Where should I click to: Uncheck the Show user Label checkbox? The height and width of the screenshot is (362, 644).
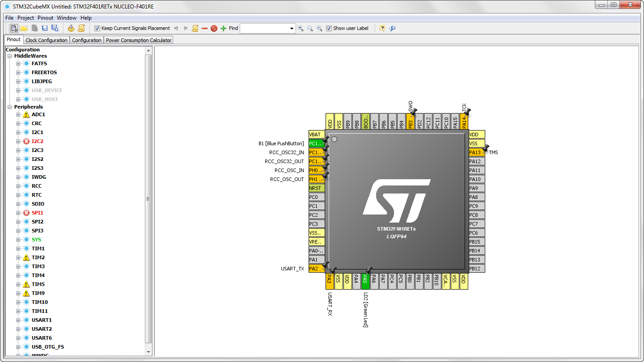click(x=329, y=28)
